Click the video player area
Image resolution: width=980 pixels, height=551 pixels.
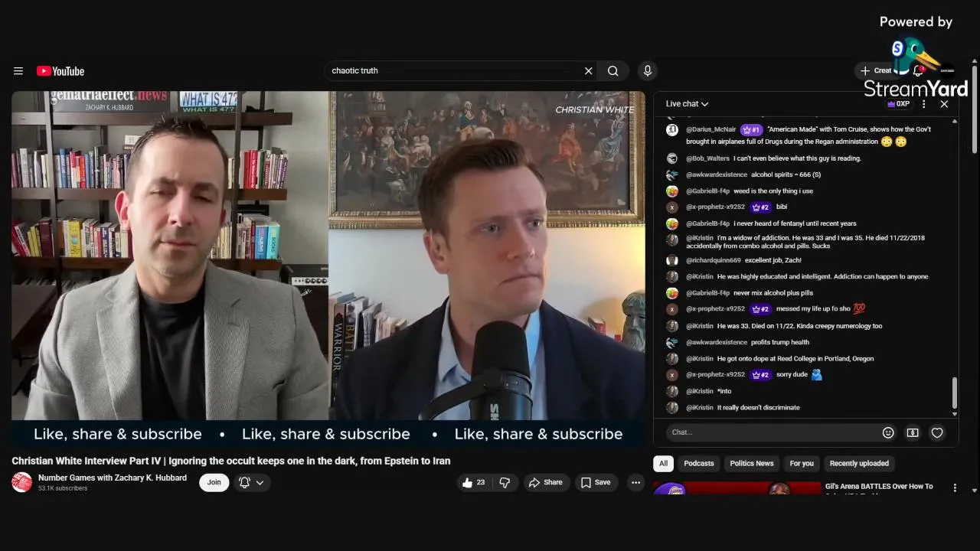328,269
